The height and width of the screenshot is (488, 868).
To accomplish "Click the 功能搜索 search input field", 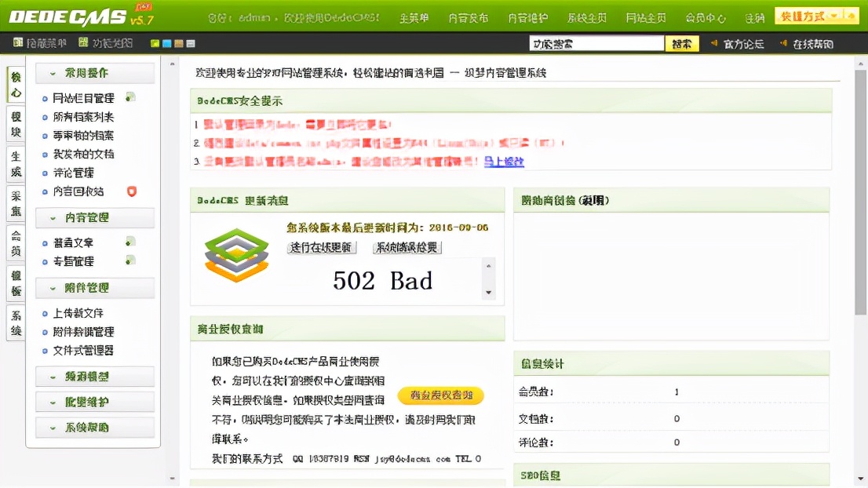I will tap(596, 44).
